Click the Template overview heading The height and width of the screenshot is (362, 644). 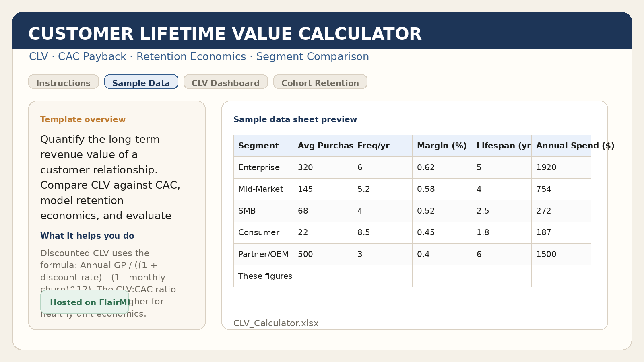[83, 119]
